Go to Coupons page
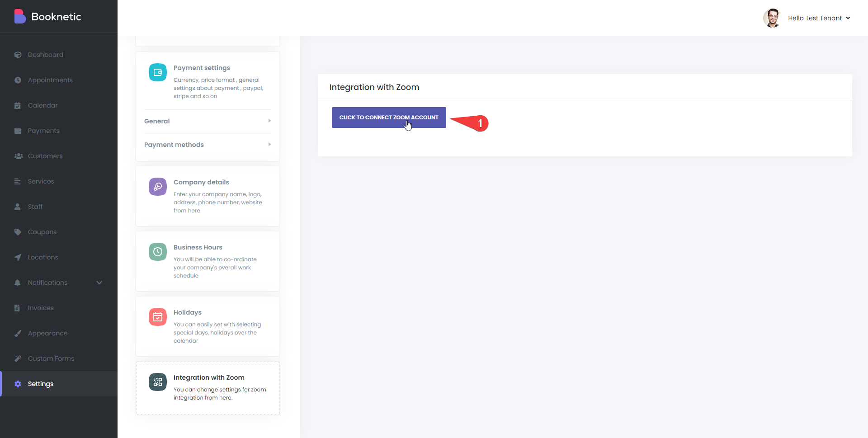Image resolution: width=868 pixels, height=438 pixels. tap(59, 232)
